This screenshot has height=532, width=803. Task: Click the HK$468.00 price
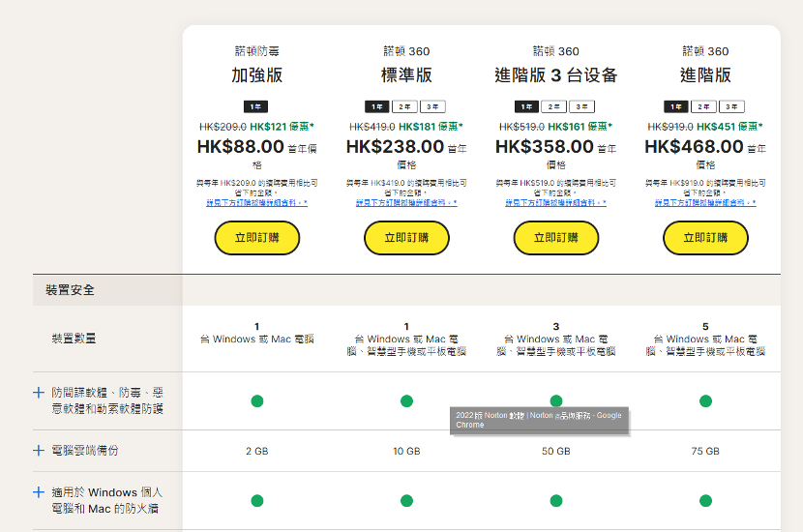(694, 147)
